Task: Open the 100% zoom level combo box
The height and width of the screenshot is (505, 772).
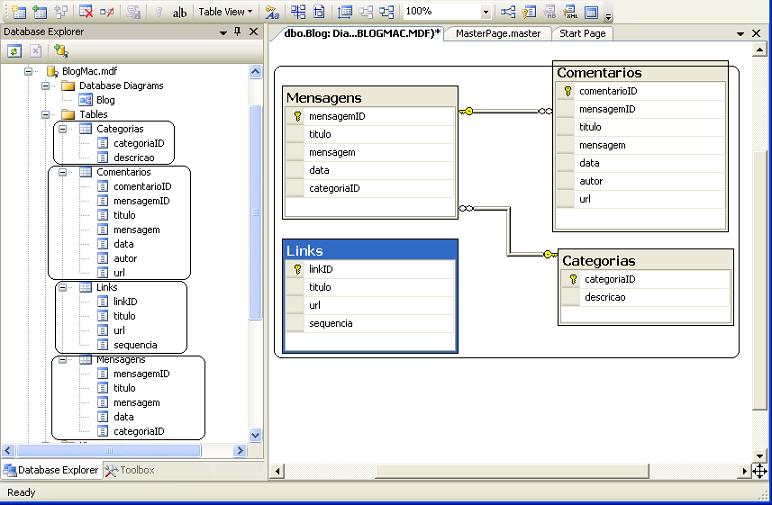Action: [x=486, y=12]
